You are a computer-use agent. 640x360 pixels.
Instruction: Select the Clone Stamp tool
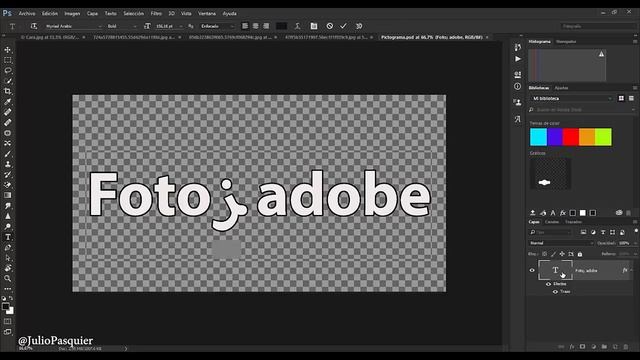tap(8, 164)
